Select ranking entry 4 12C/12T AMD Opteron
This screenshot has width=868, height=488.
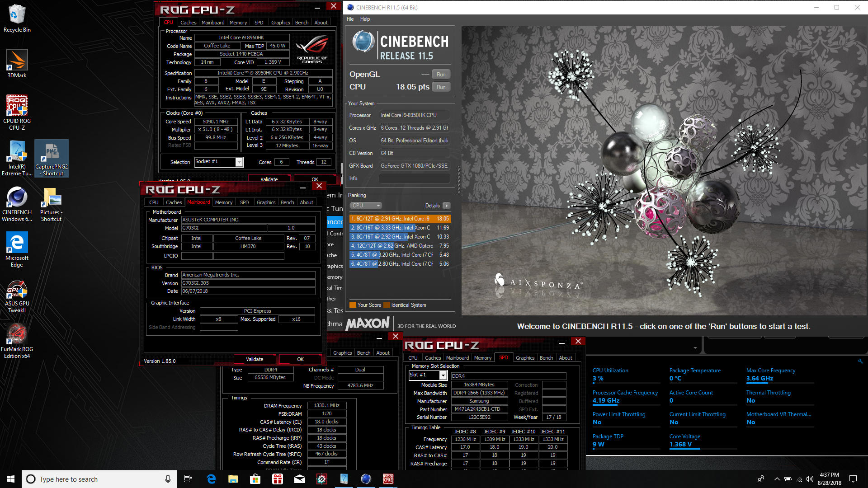400,246
